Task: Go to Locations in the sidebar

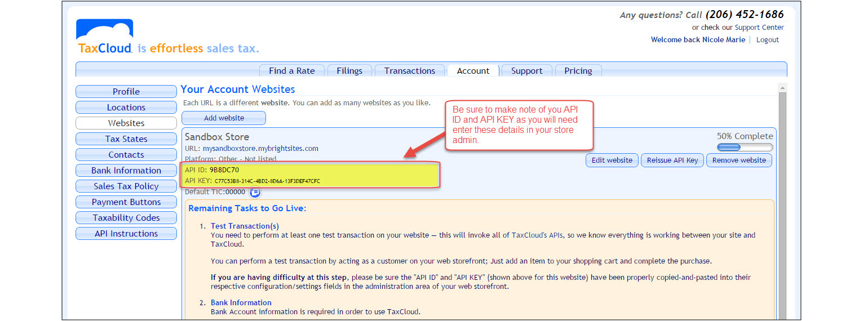Action: 126,108
